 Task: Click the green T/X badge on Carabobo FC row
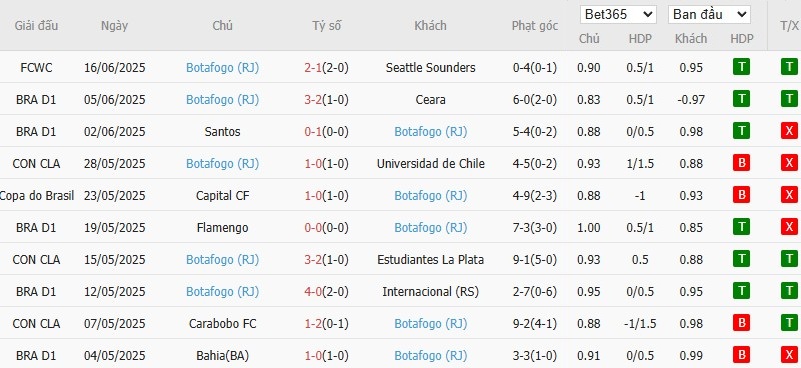(789, 324)
